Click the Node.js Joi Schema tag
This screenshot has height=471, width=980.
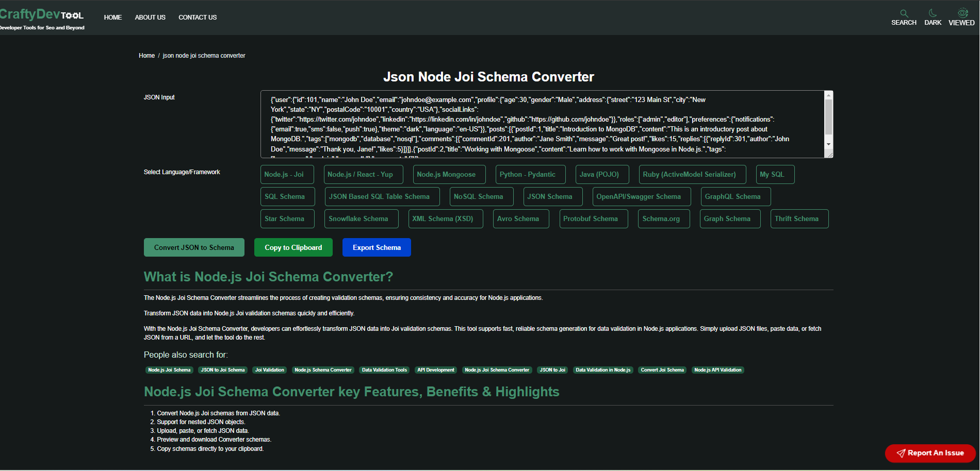pos(169,370)
